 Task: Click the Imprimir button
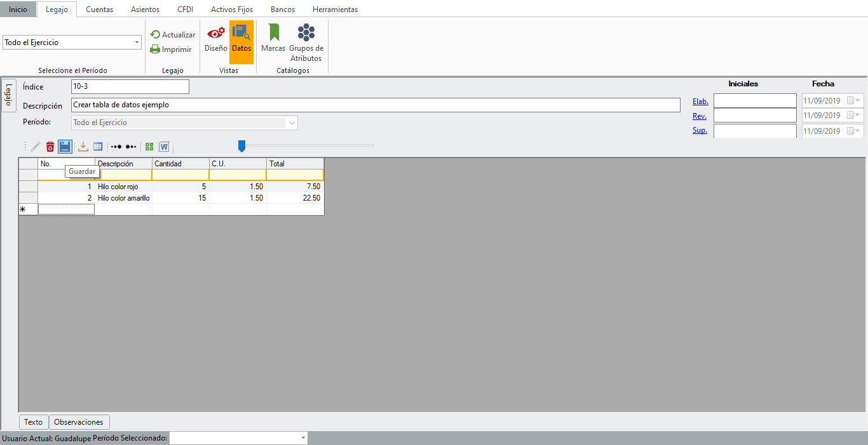(171, 50)
